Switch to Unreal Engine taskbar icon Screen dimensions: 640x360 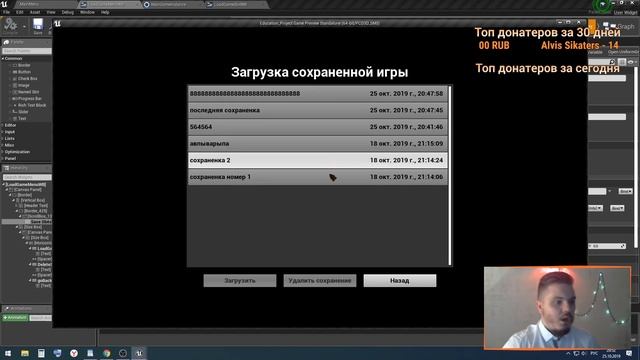pyautogui.click(x=139, y=353)
